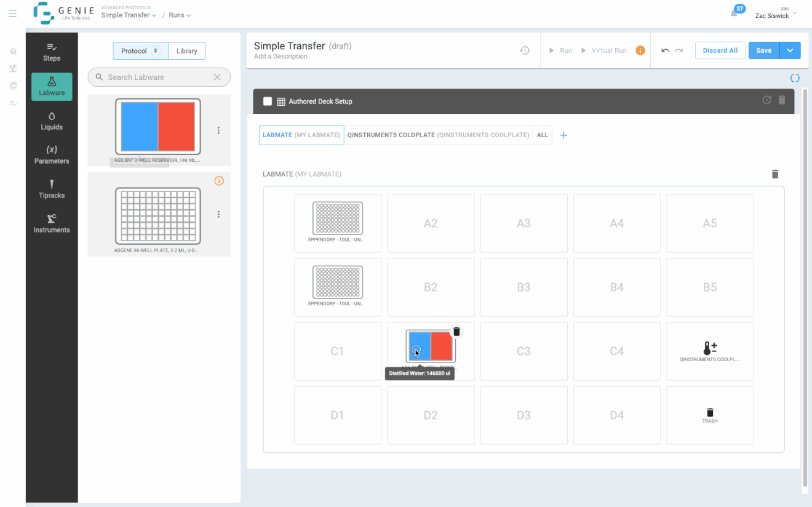Expand the Runs breadcrumb dropdown
Viewport: 812px width, 507px height.
click(x=180, y=15)
